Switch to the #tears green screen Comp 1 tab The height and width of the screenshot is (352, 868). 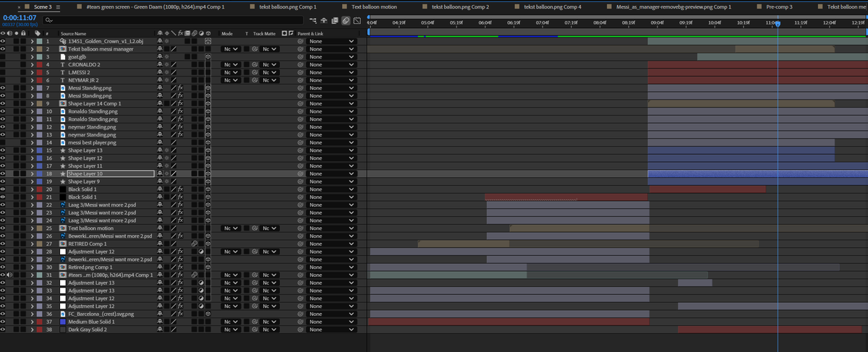pos(155,6)
